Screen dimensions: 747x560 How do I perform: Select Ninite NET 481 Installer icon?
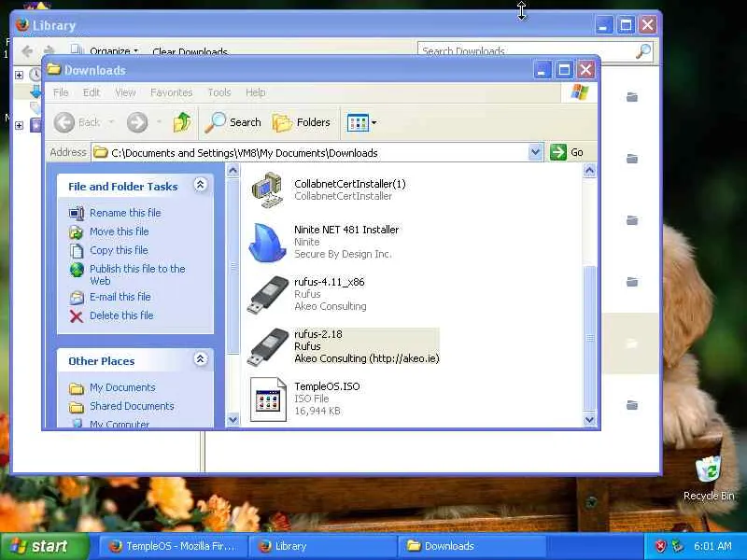[267, 243]
